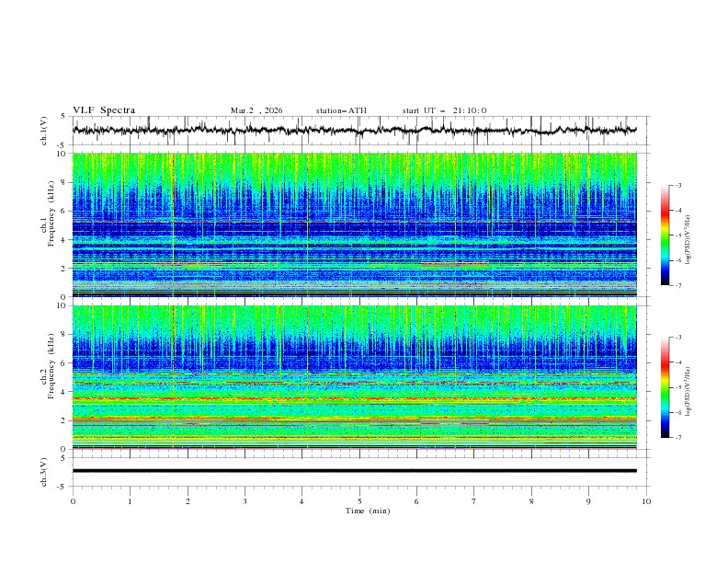Click the ch.1 voltage waveform trace
This screenshot has width=728, height=563.
click(x=354, y=130)
